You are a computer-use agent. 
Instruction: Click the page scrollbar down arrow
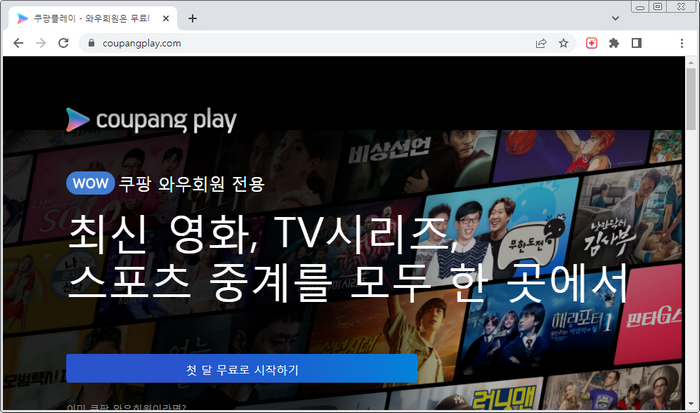click(x=691, y=404)
